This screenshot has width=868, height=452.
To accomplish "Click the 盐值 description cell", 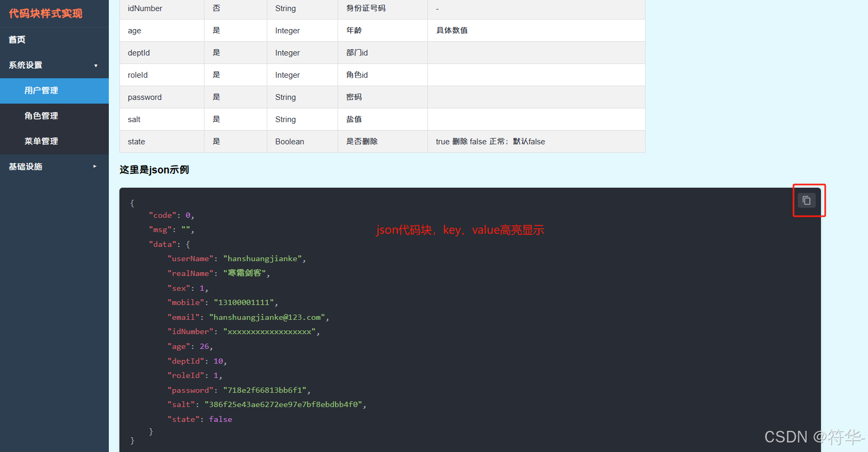I will 382,119.
